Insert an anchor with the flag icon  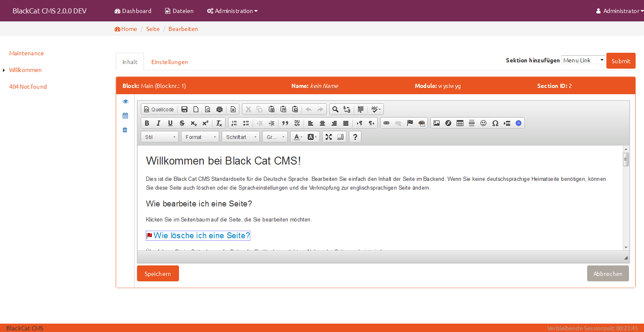coord(410,123)
